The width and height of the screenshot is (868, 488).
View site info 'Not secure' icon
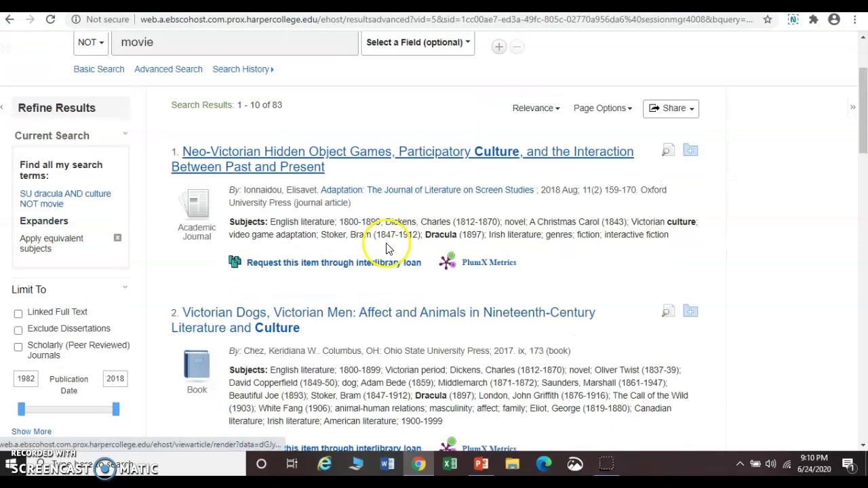(76, 20)
